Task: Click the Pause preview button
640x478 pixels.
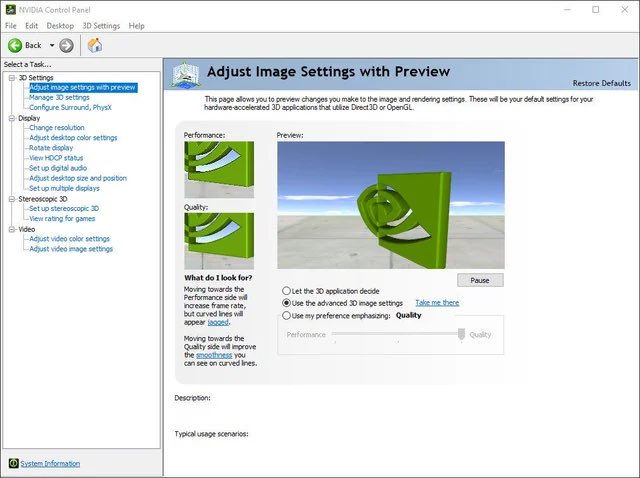Action: [480, 280]
